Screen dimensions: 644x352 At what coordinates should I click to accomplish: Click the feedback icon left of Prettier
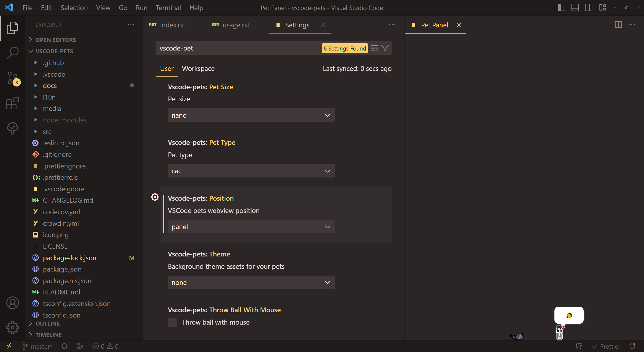coord(579,346)
